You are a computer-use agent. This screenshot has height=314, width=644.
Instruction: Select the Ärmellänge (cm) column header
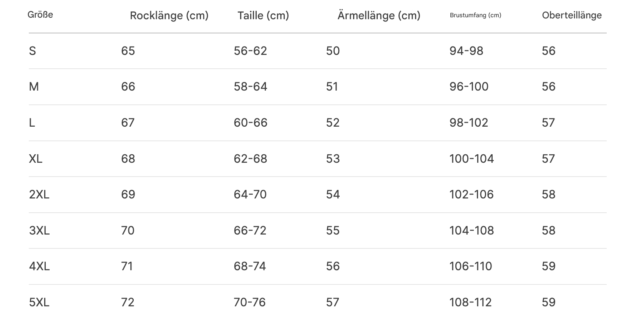[379, 15]
